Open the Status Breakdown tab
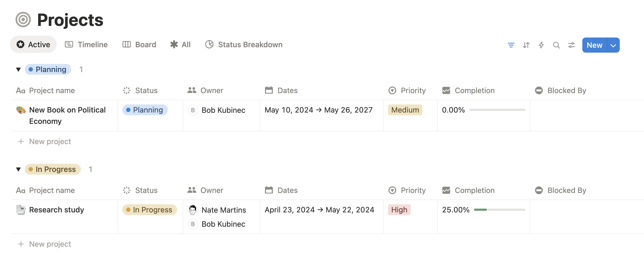The width and height of the screenshot is (644, 258). coord(244,45)
